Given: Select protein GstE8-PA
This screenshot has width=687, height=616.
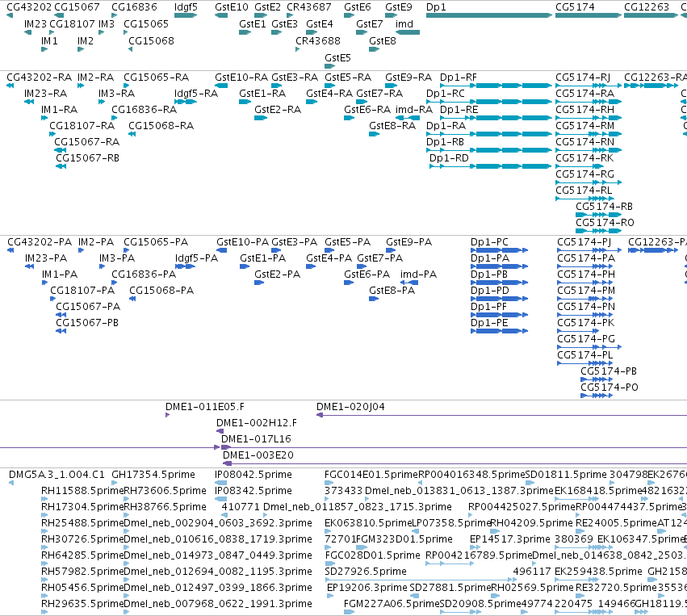Looking at the screenshot, I should pos(374,299).
